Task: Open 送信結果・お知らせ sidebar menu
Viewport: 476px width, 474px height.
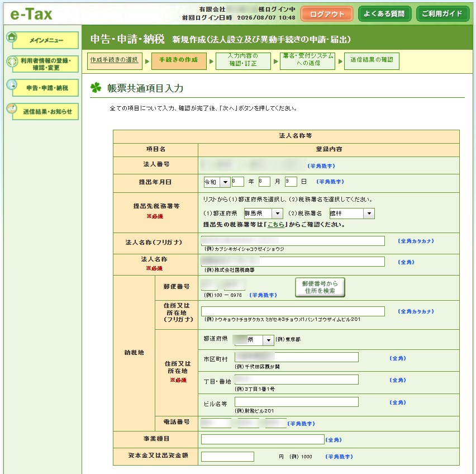Action: coord(46,111)
